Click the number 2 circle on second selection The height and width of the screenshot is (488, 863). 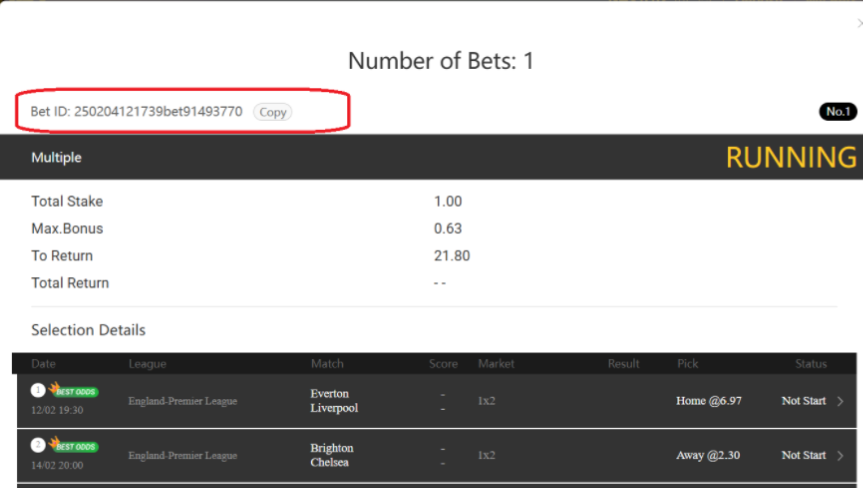tap(38, 444)
